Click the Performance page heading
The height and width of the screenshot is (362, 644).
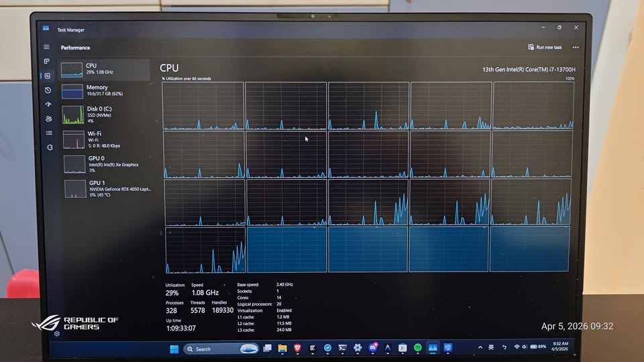(x=75, y=48)
